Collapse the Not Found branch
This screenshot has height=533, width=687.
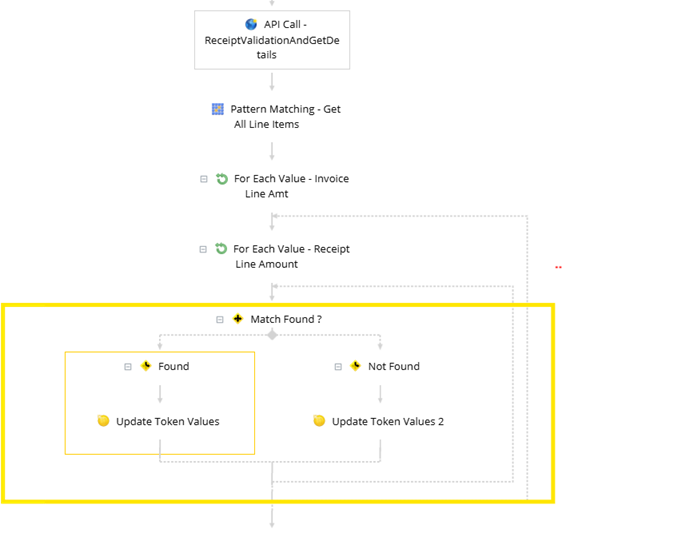[x=338, y=367]
